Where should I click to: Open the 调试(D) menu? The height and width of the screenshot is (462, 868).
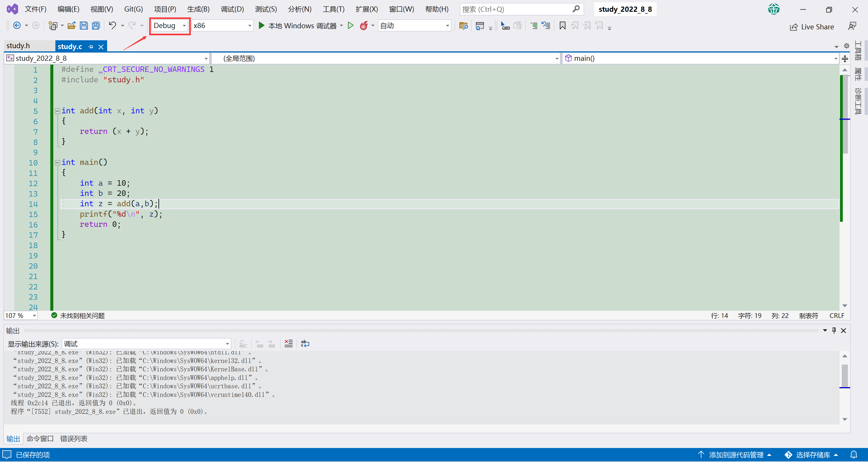pos(232,9)
